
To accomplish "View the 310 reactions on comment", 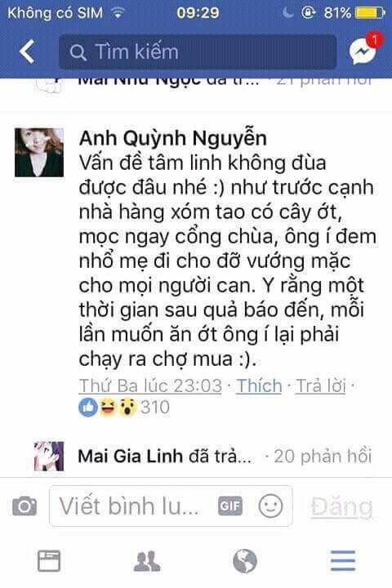I will point(124,408).
